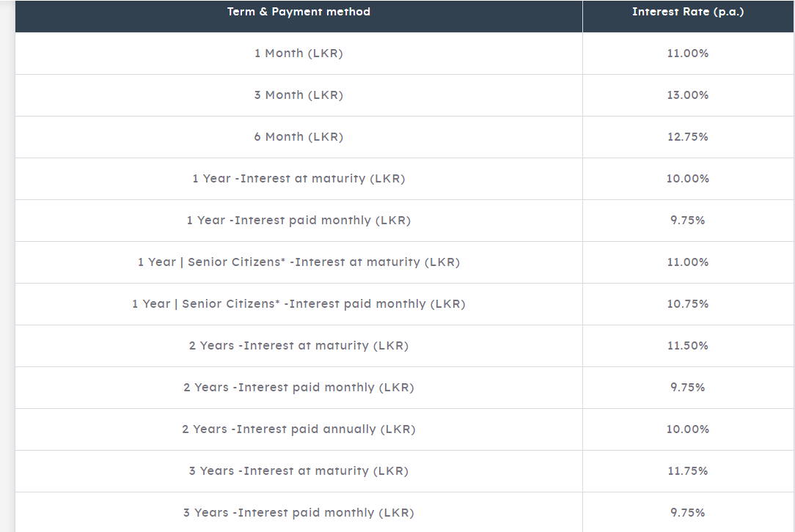Viewport: 795px width, 532px height.
Task: Click 1 Year -Interest paid monthly (LKR)
Action: [x=298, y=221]
